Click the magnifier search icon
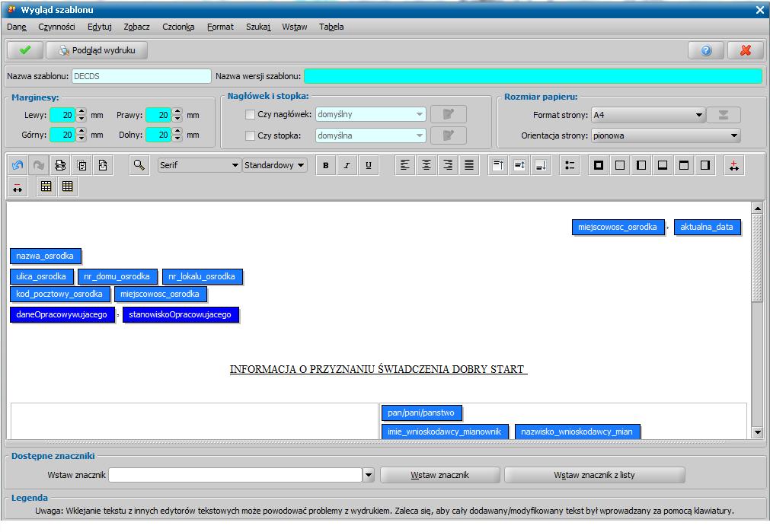Viewport: 770px width, 532px height. (x=139, y=165)
